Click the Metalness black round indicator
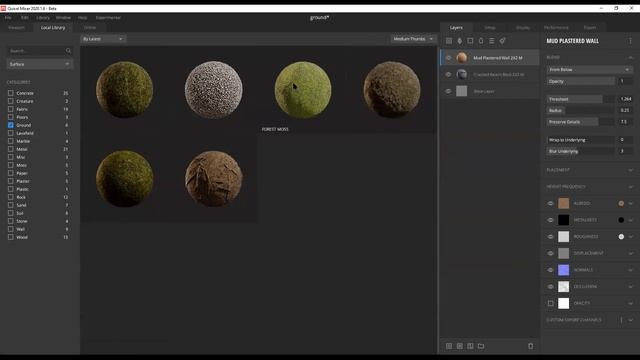Screen dimensions: 640x360 (x=621, y=220)
